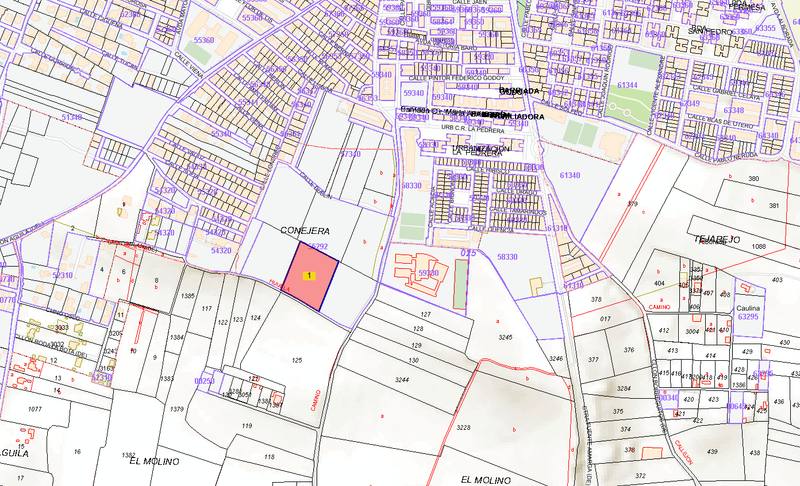Click parcel 16
The image size is (800, 486).
point(77,451)
